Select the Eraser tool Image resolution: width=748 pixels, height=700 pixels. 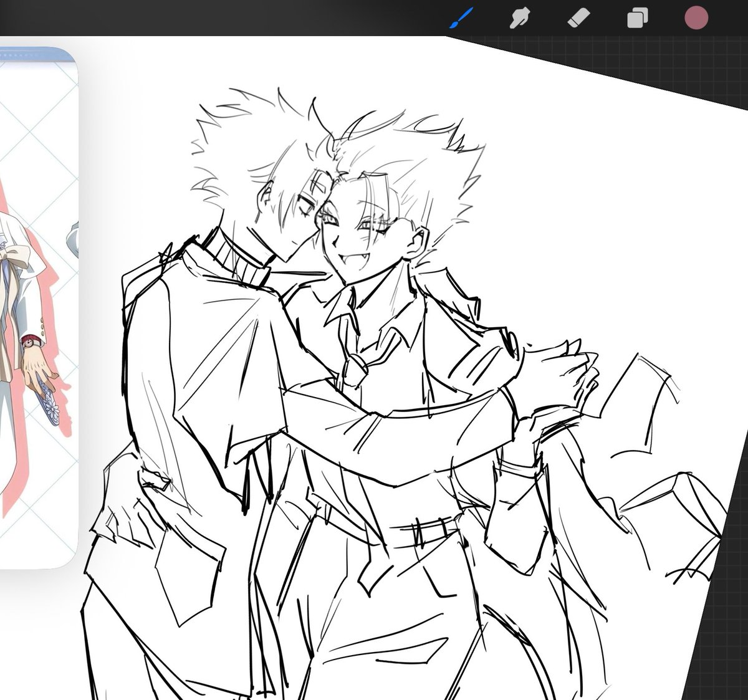(x=578, y=18)
